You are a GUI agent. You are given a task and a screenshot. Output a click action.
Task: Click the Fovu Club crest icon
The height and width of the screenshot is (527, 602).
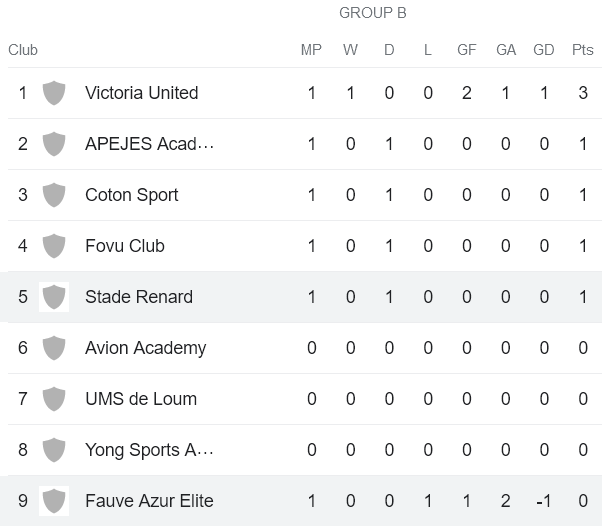[54, 246]
